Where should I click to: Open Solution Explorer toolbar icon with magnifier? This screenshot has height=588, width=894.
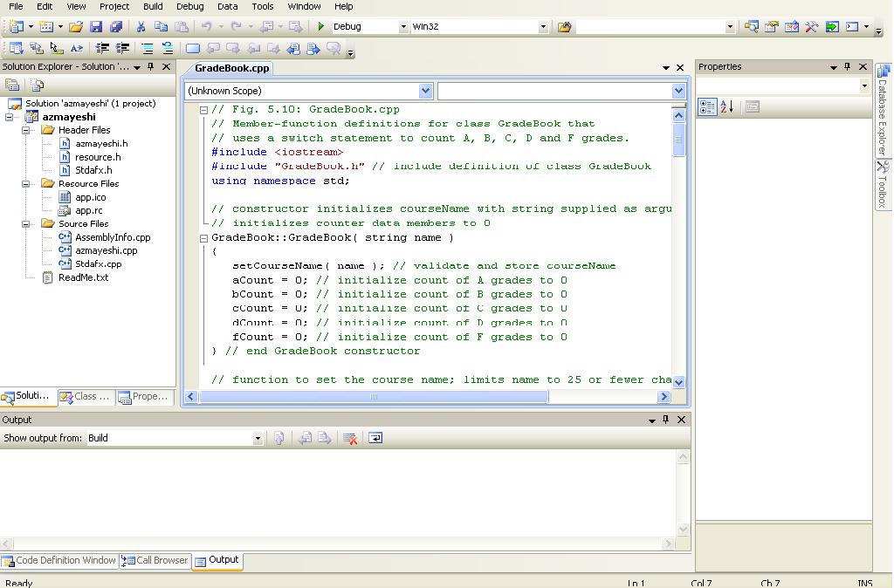click(752, 26)
